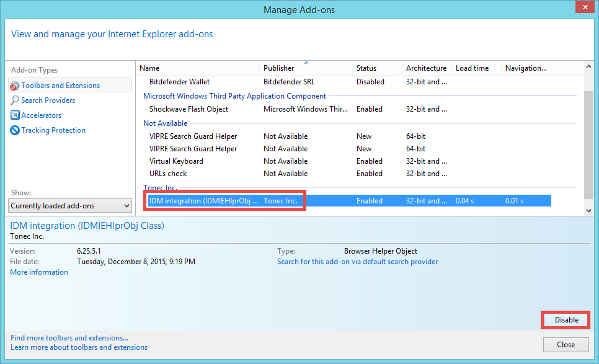The image size is (599, 364).
Task: Click the 0.01 s navigation time value
Action: [514, 200]
